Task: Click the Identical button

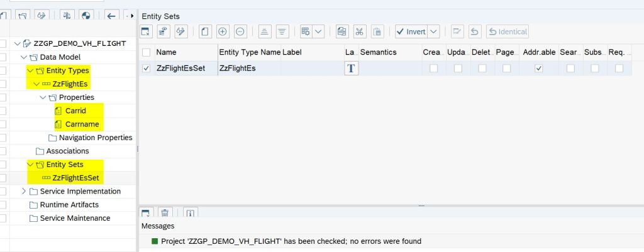Action: coord(508,31)
